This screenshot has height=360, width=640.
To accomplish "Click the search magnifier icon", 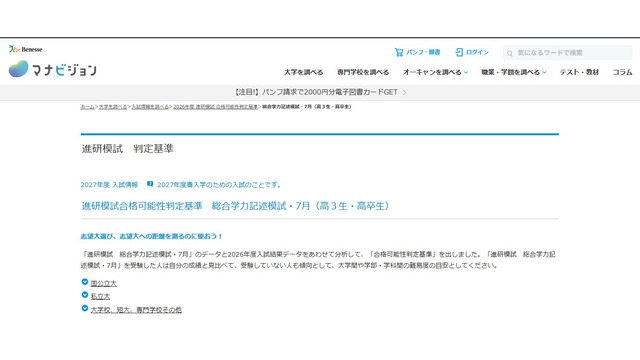I will (x=509, y=53).
